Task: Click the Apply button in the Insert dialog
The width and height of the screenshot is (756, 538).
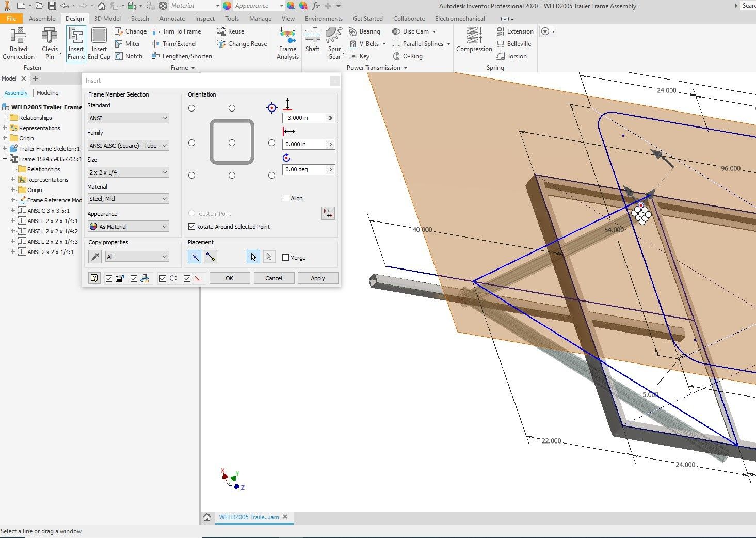Action: tap(318, 278)
